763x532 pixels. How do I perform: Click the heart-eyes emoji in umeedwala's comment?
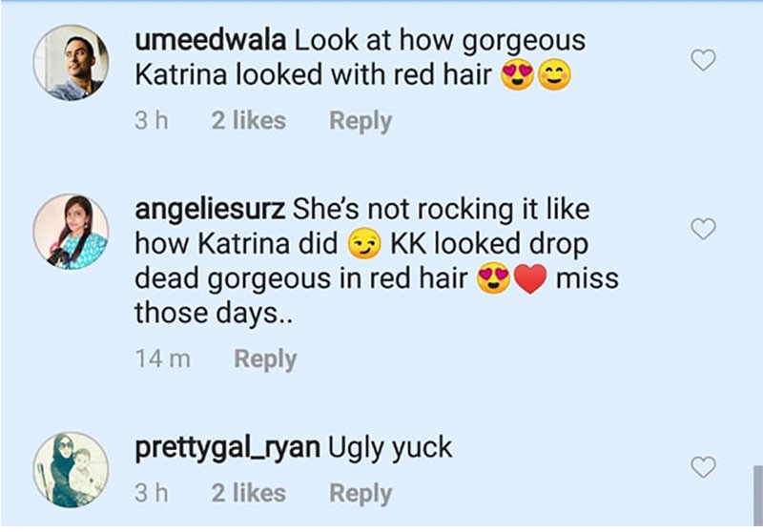pyautogui.click(x=518, y=75)
